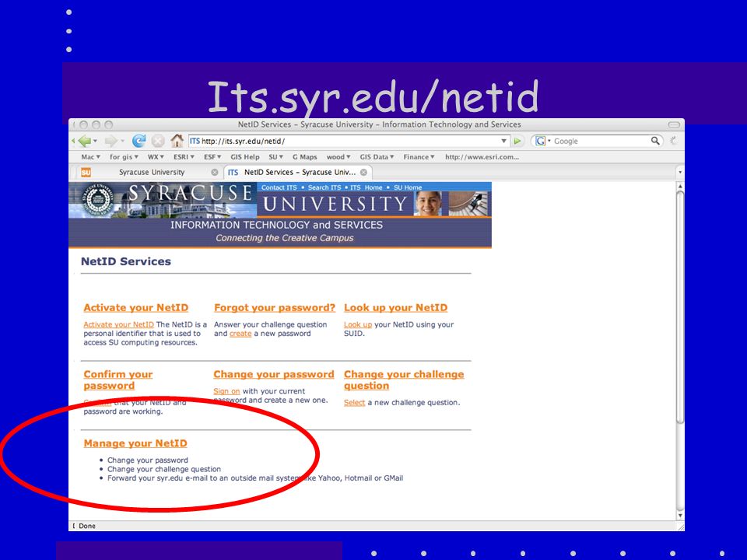The image size is (747, 560).
Task: Click the inline 'Look up' link
Action: point(358,324)
